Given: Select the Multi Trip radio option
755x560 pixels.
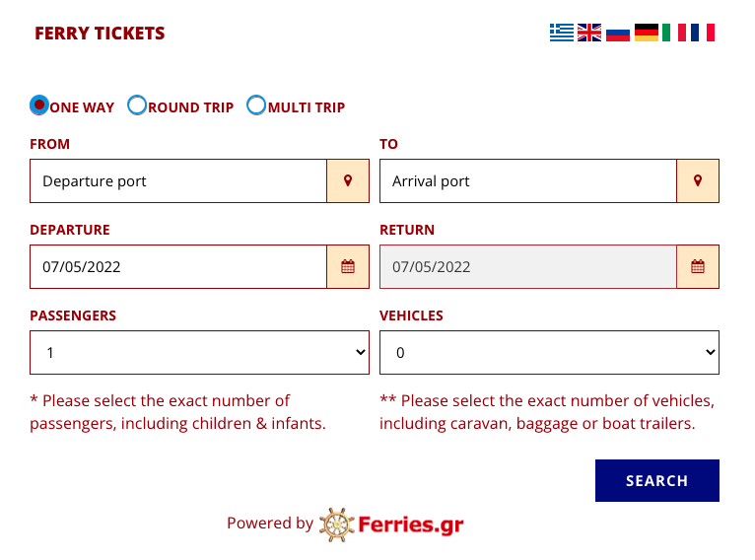Looking at the screenshot, I should (x=256, y=105).
